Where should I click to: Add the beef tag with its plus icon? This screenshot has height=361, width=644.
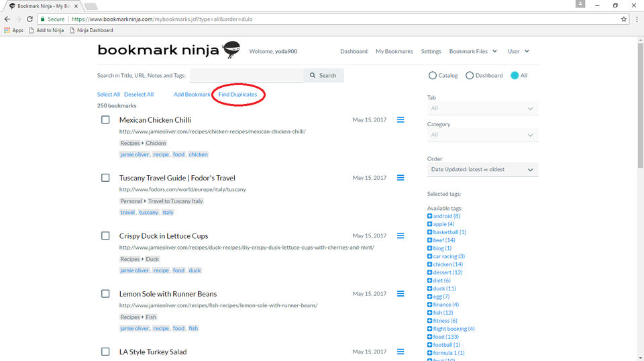429,240
